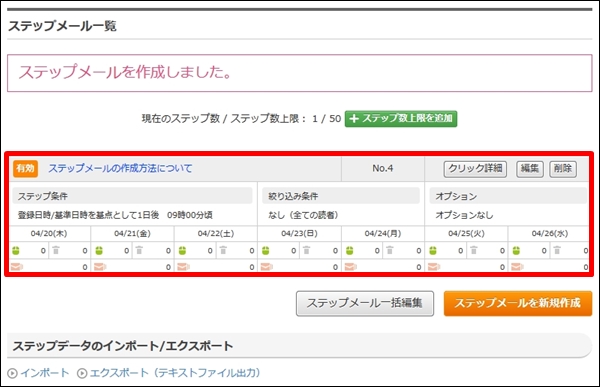Click green mouse click icon under 04/26(水)
The width and height of the screenshot is (600, 387).
click(x=516, y=251)
